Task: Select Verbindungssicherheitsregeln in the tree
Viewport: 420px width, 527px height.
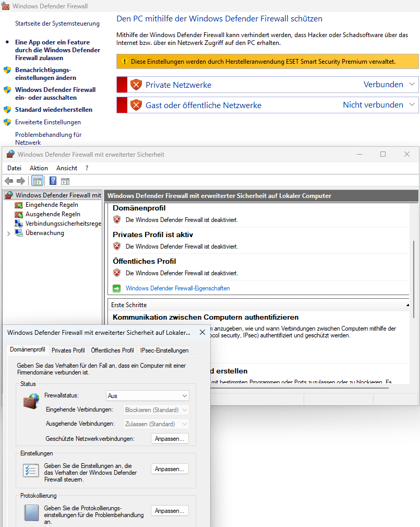Action: pos(63,224)
